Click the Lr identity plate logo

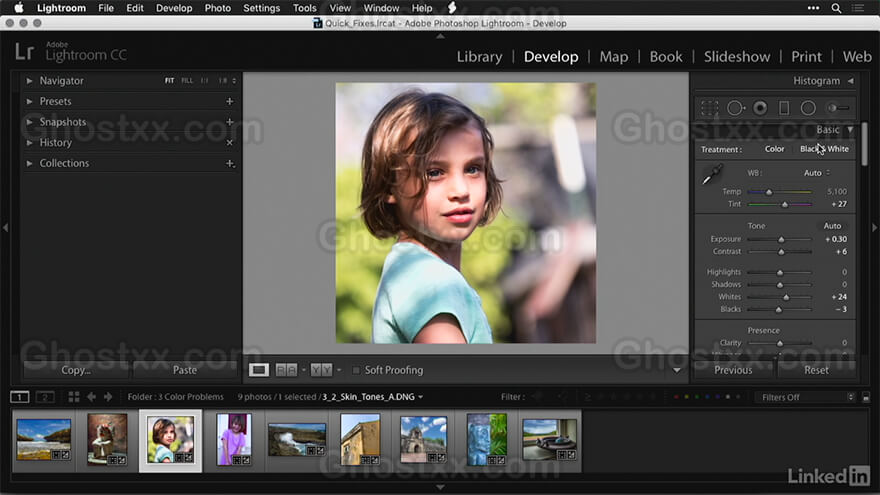click(25, 52)
